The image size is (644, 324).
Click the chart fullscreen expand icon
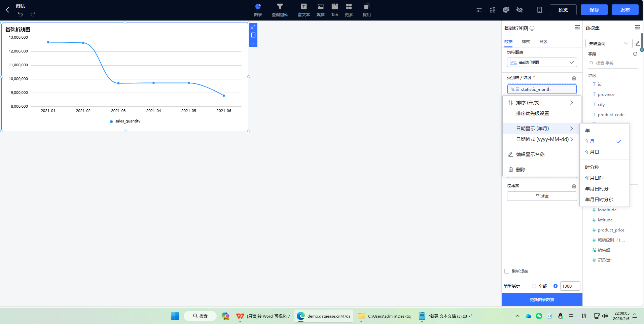(253, 27)
